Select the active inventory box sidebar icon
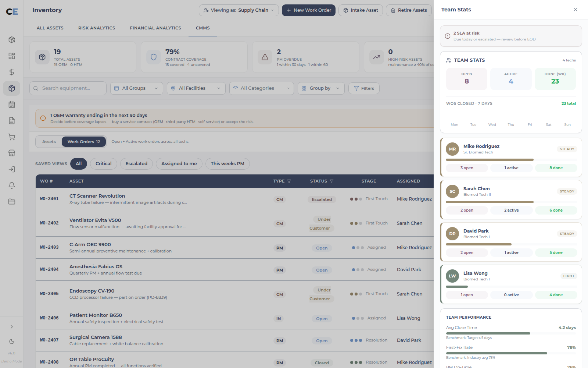This screenshot has width=588, height=368. coord(12,88)
